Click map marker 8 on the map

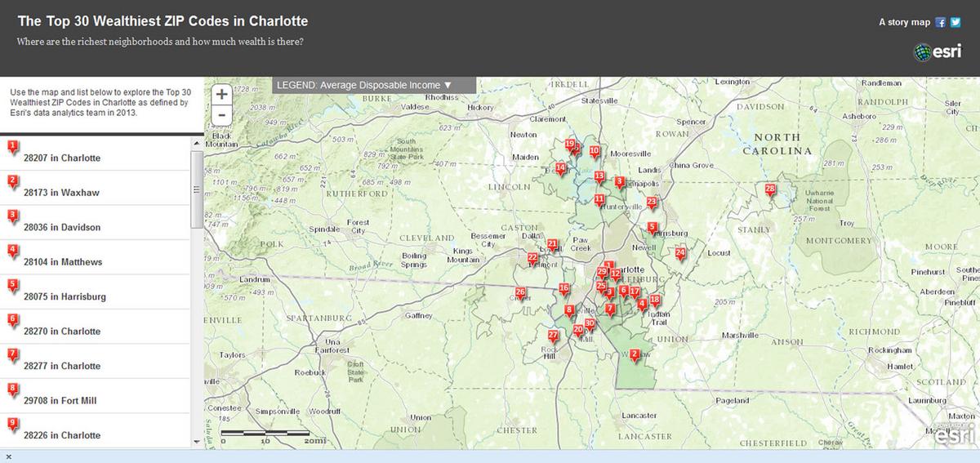click(x=569, y=311)
